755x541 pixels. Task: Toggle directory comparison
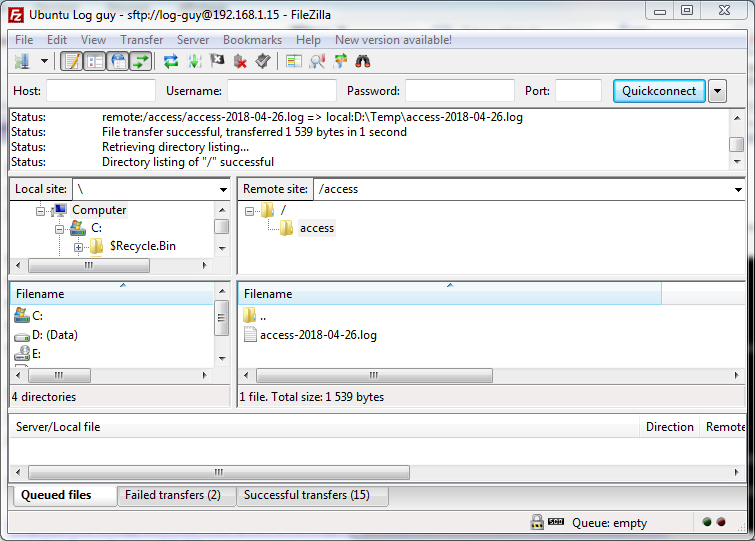coord(317,62)
